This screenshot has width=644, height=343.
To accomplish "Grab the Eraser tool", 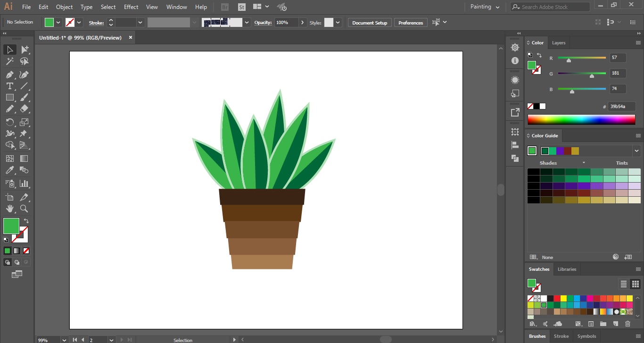I will [24, 109].
